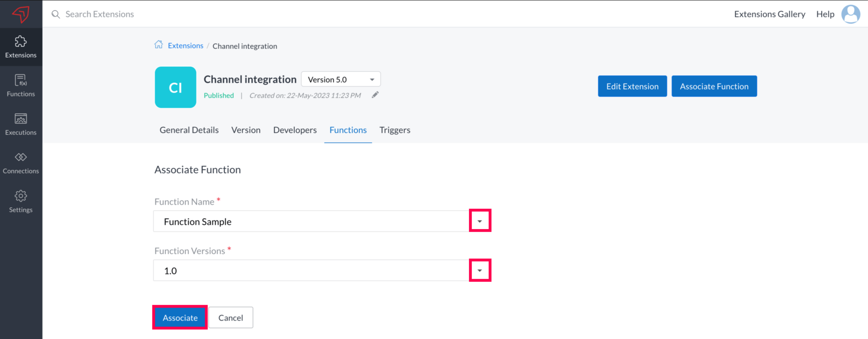Click the red app logo icon

[x=20, y=14]
